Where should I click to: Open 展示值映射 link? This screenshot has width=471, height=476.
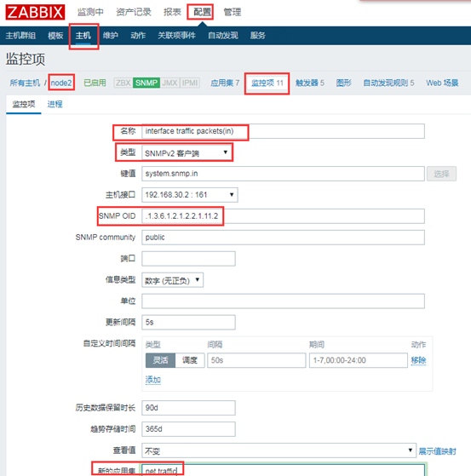(437, 451)
